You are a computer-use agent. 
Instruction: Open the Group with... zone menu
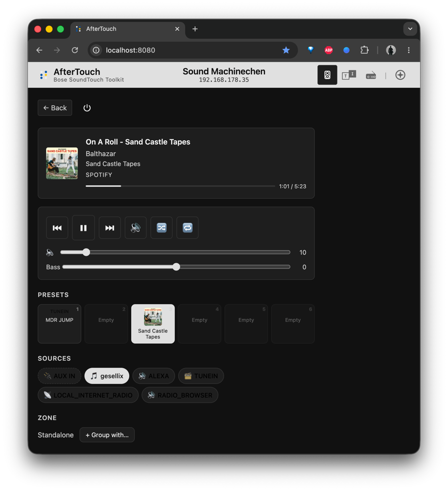(107, 435)
